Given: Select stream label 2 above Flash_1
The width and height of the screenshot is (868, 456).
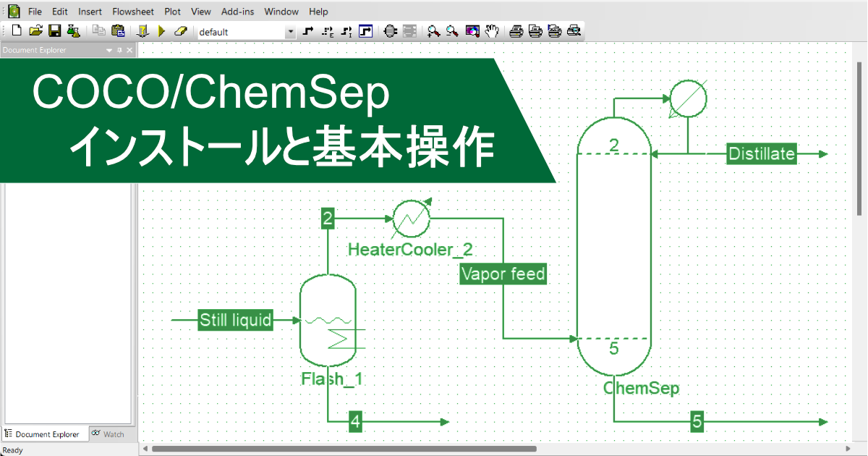Looking at the screenshot, I should [x=328, y=219].
